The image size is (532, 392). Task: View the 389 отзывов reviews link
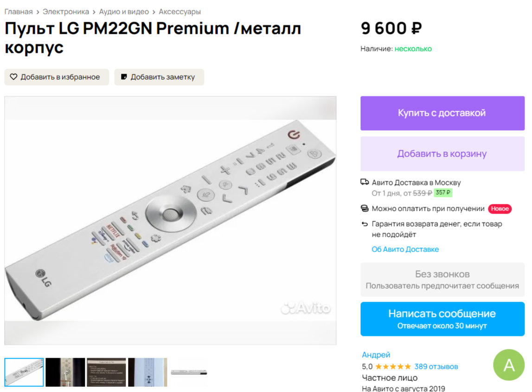pyautogui.click(x=436, y=367)
